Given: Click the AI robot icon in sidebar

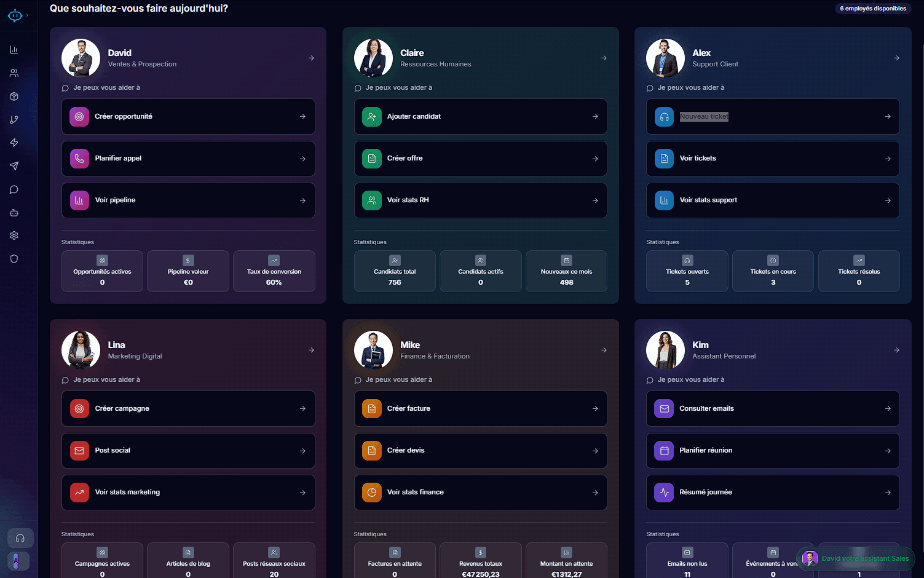Looking at the screenshot, I should 14,212.
